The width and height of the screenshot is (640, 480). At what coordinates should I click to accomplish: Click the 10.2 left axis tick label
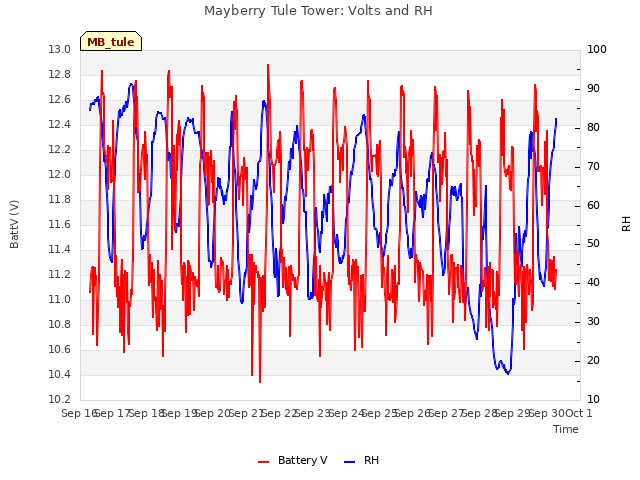[60, 399]
